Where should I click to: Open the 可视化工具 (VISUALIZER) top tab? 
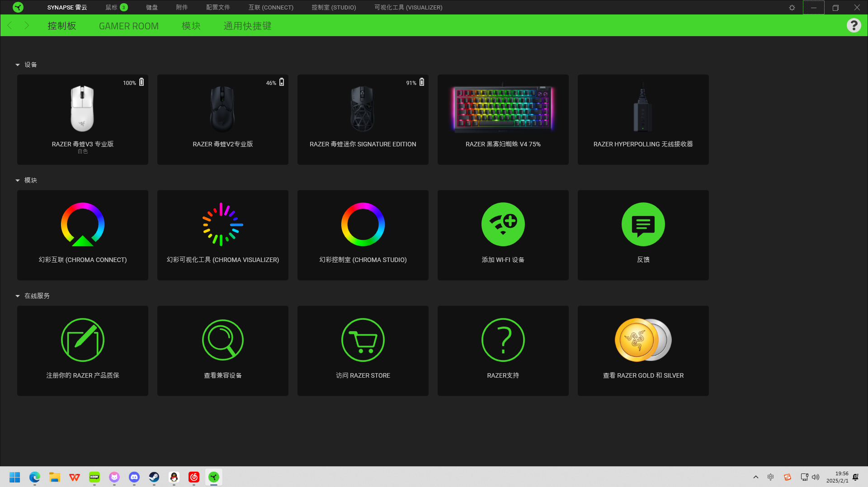pos(408,8)
